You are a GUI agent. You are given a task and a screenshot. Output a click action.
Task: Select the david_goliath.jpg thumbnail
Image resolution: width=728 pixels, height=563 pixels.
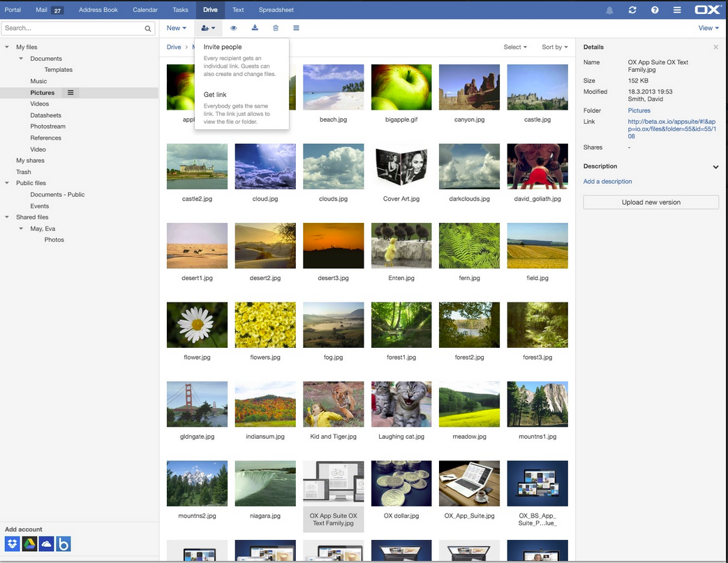pos(537,166)
